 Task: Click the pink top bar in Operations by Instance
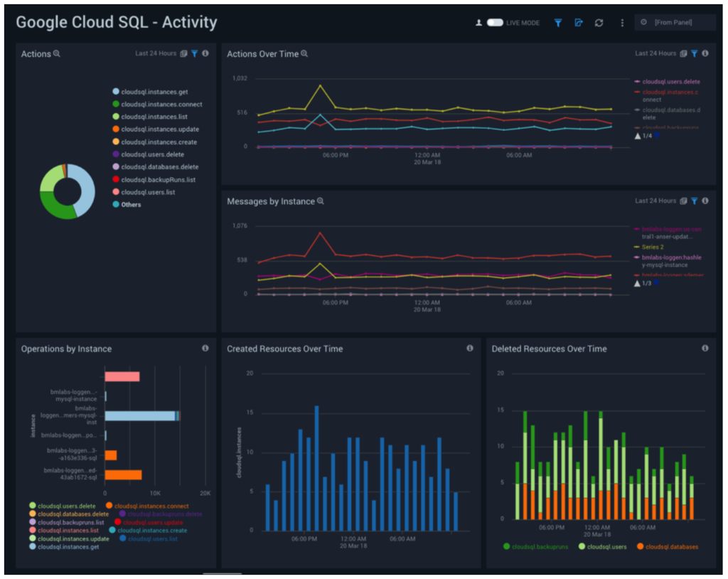click(x=122, y=377)
